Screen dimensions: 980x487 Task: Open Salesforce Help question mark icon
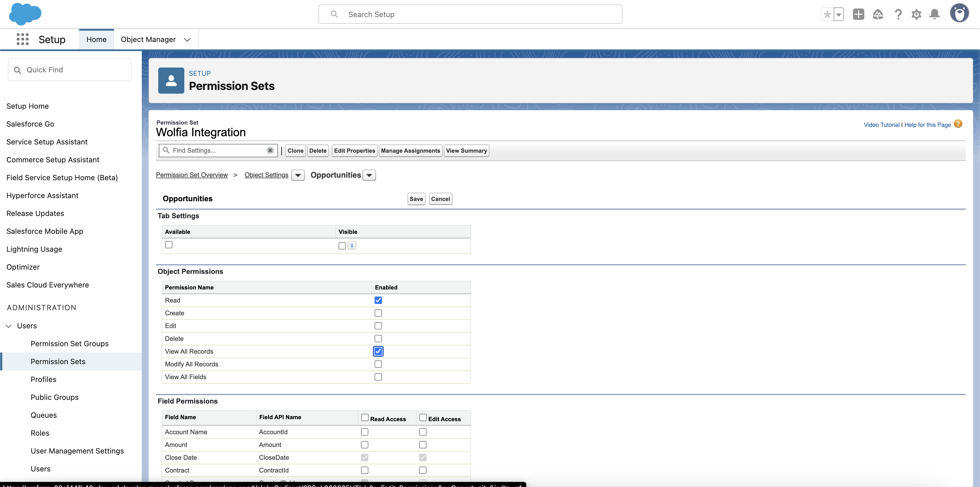point(898,14)
